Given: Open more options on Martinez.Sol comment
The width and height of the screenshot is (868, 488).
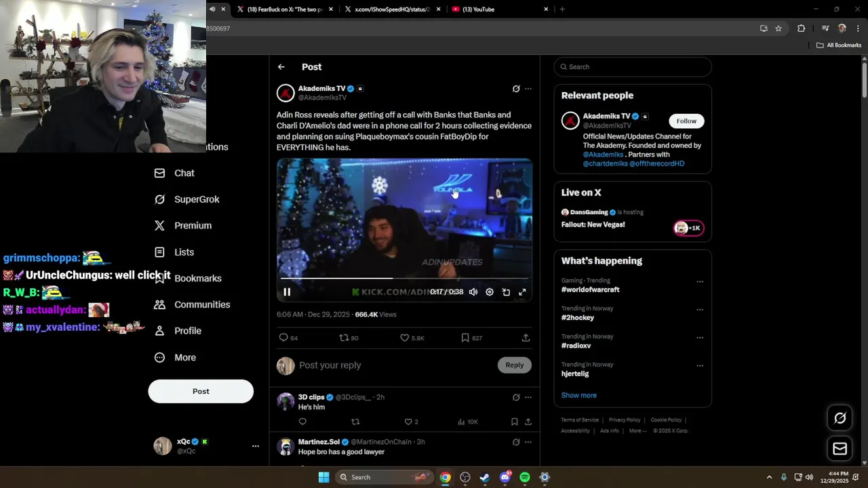Looking at the screenshot, I should [x=528, y=442].
